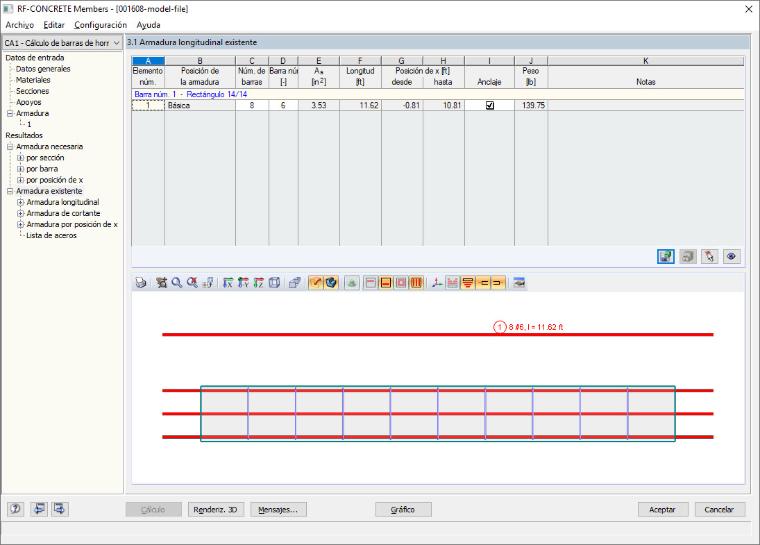The width and height of the screenshot is (760, 545).
Task: Toggle the eye view mode button
Action: 732,256
